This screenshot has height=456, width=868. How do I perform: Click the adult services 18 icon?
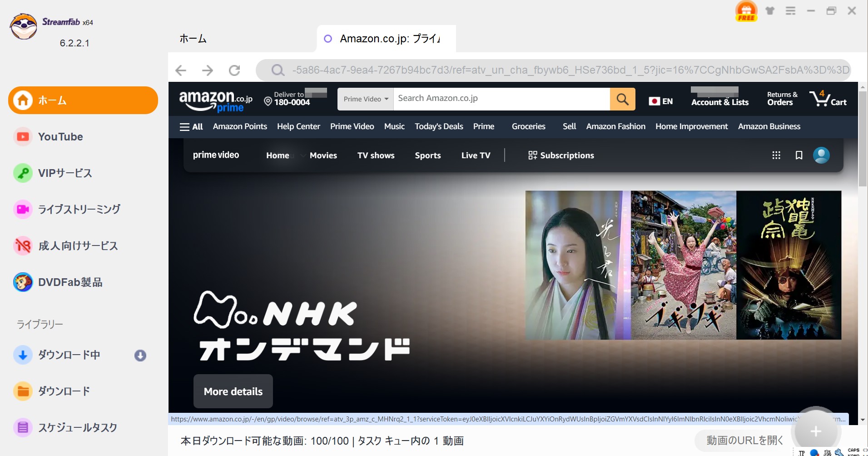pos(23,246)
